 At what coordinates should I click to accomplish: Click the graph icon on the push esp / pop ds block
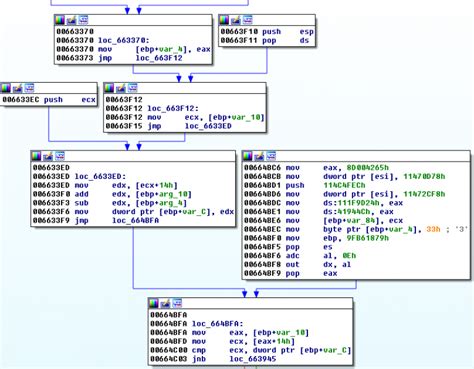click(247, 20)
